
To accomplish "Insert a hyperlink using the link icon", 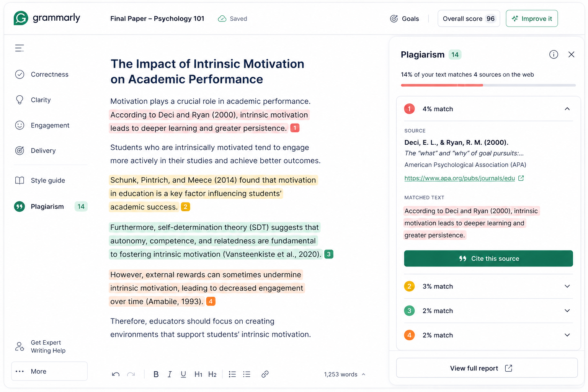I will [x=265, y=374].
